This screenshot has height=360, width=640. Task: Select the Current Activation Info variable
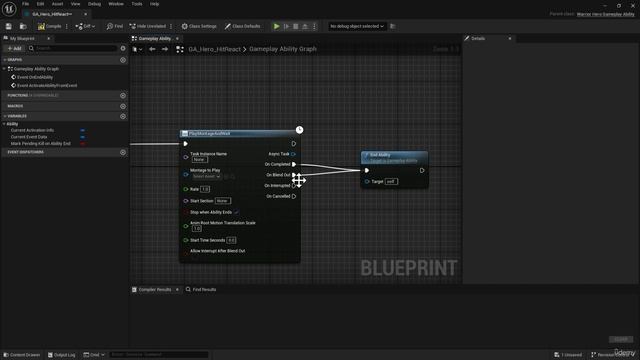[x=32, y=130]
